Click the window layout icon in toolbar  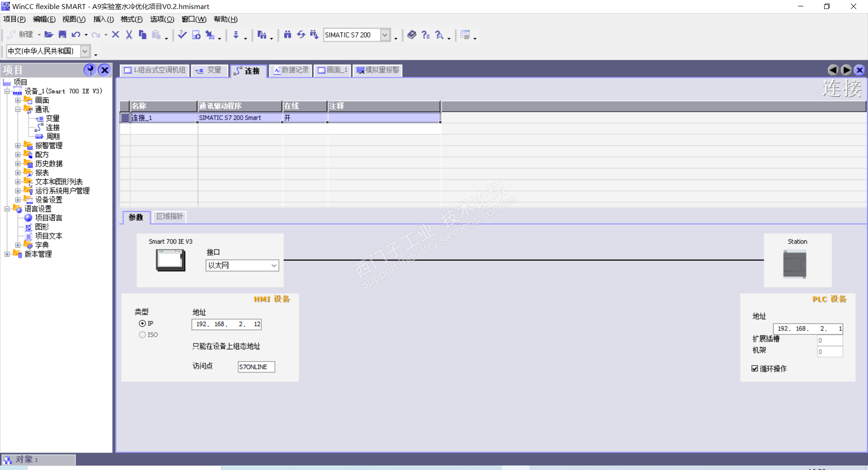(465, 35)
